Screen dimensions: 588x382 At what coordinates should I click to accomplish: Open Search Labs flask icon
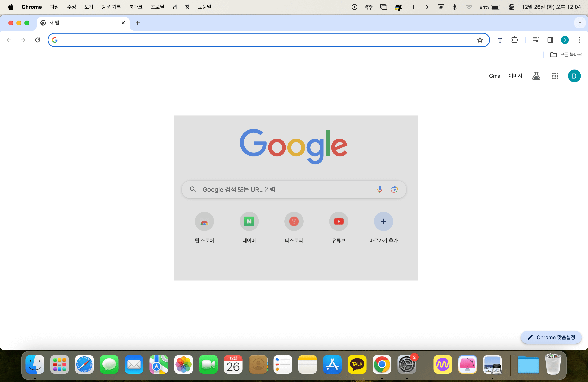point(536,76)
